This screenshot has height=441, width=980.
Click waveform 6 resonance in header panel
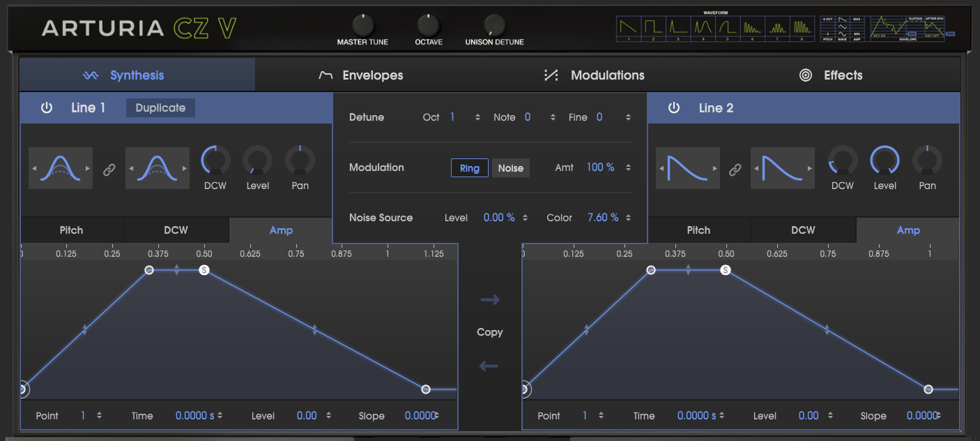753,27
